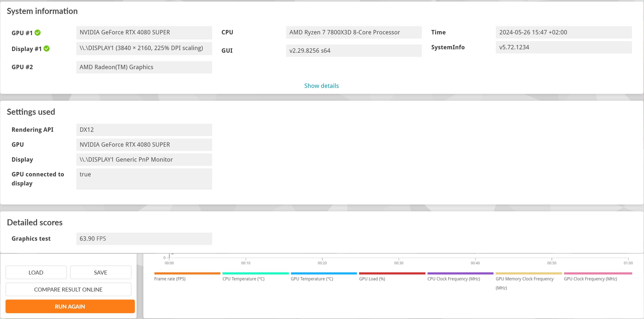Click the LOAD button
644x319 pixels.
(x=36, y=272)
